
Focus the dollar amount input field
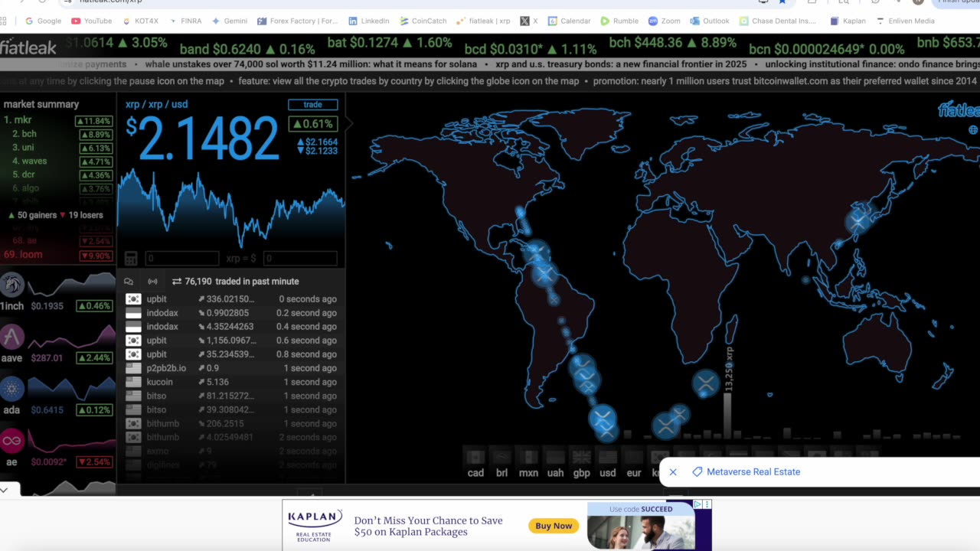(x=299, y=259)
